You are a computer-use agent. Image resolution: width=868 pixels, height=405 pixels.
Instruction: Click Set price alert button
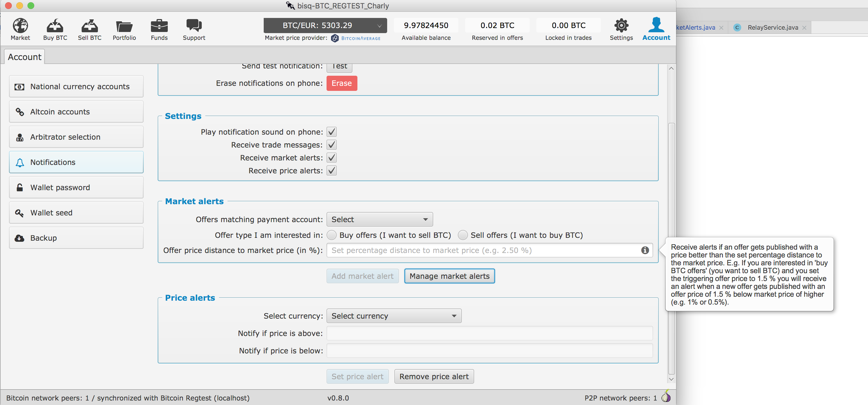tap(357, 376)
